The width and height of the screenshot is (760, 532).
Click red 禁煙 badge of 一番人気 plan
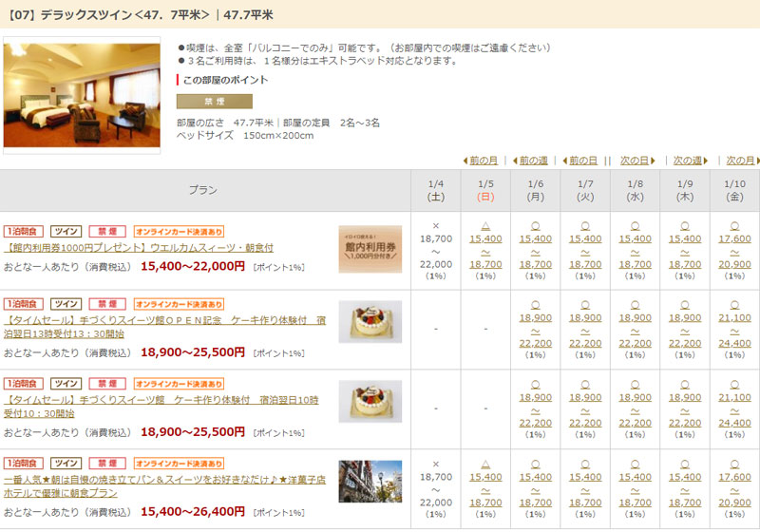click(x=107, y=464)
